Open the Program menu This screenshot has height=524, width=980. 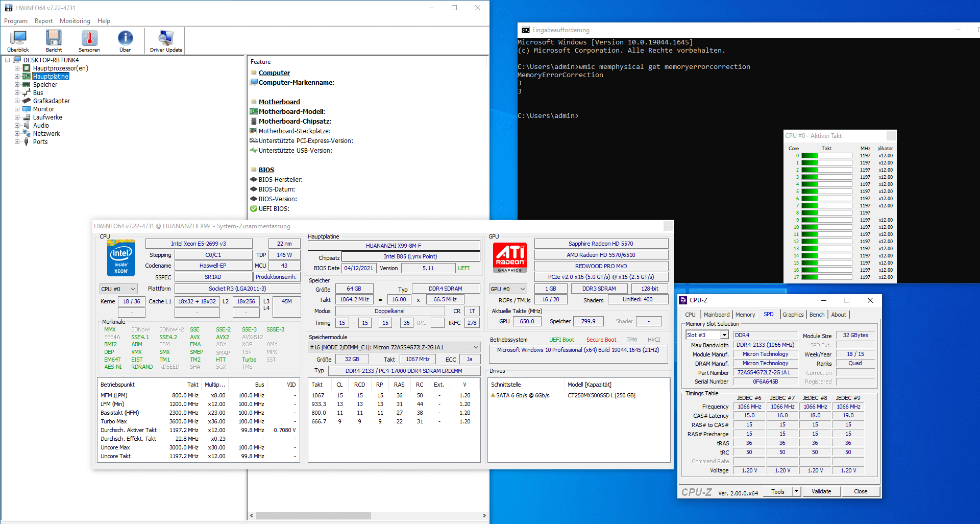[x=16, y=21]
